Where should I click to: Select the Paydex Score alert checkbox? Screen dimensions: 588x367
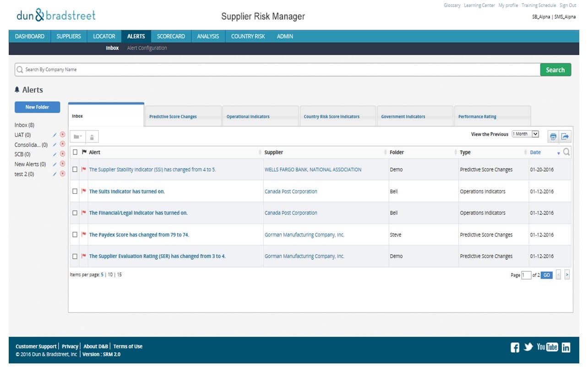tap(75, 235)
